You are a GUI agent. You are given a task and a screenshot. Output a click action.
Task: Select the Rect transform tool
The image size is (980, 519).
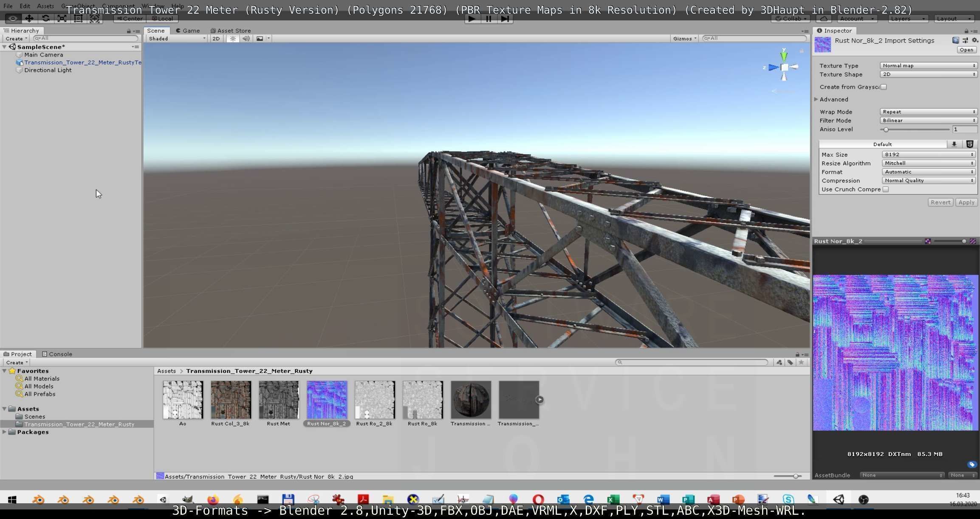pyautogui.click(x=78, y=19)
